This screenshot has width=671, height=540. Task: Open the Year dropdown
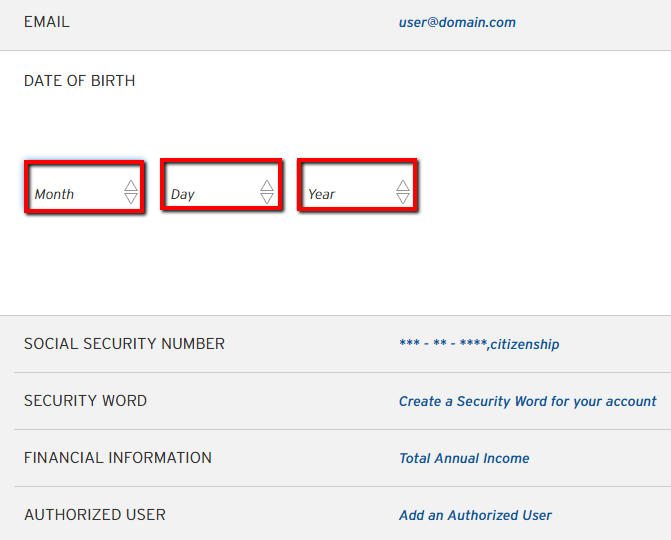(x=357, y=185)
